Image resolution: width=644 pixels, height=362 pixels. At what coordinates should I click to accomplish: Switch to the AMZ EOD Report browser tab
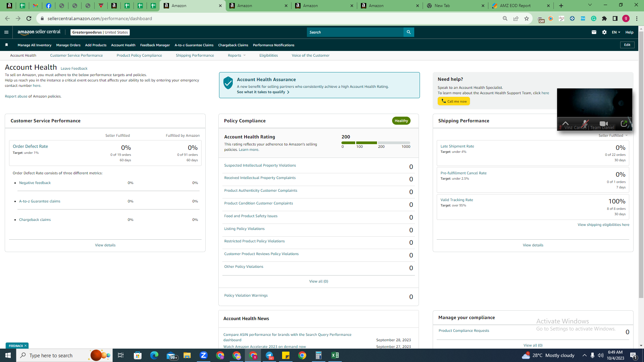coord(521,6)
